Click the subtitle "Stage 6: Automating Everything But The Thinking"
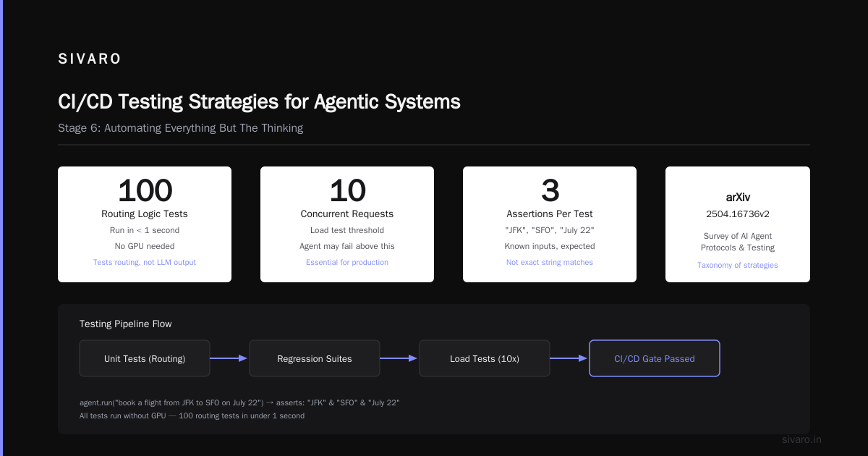The width and height of the screenshot is (868, 456). point(180,128)
